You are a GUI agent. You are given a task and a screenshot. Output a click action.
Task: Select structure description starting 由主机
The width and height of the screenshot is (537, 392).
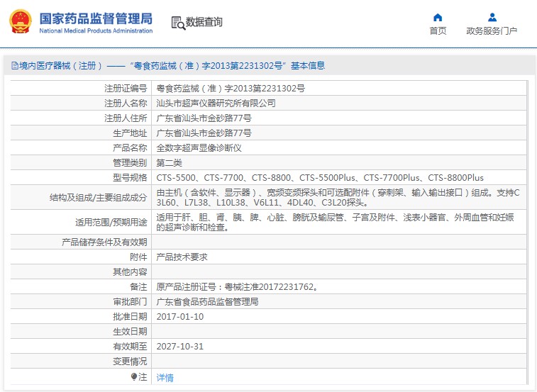(x=338, y=198)
